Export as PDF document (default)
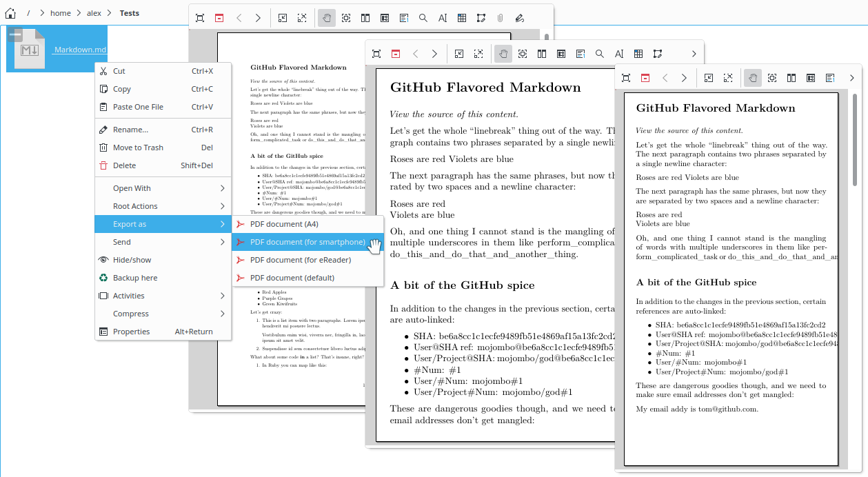Screen dimensions: 868x477 (x=307, y=278)
